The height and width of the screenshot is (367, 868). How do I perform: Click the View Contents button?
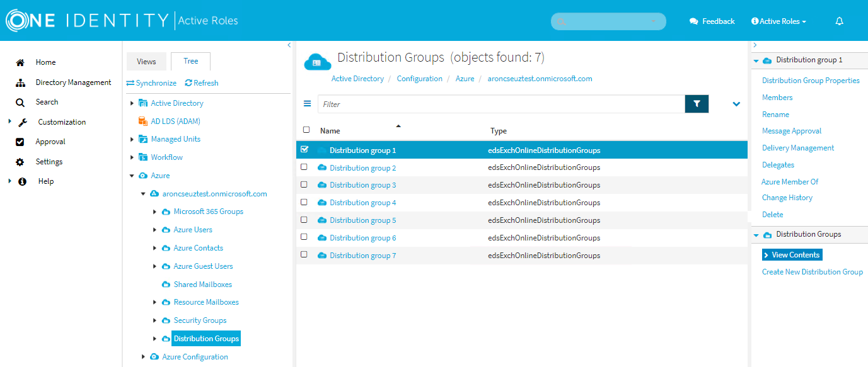(x=792, y=255)
